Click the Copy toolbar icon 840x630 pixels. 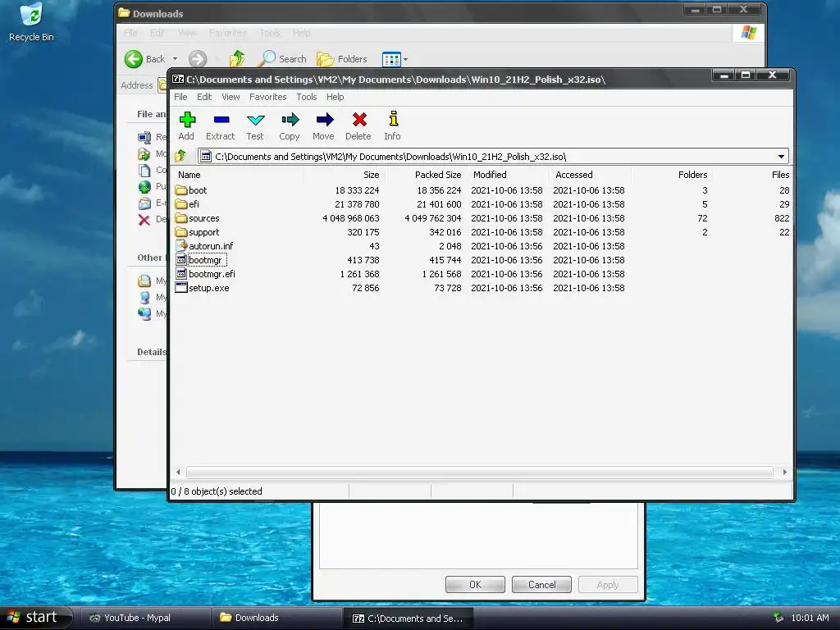[x=290, y=126]
